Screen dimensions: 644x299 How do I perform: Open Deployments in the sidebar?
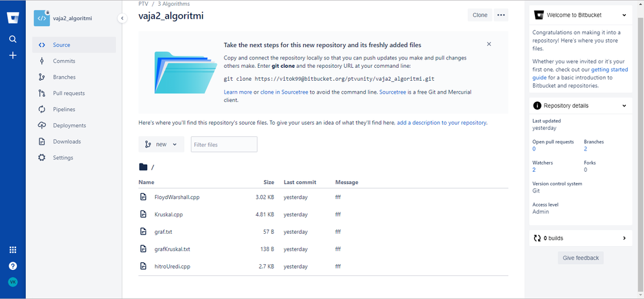[x=74, y=125]
